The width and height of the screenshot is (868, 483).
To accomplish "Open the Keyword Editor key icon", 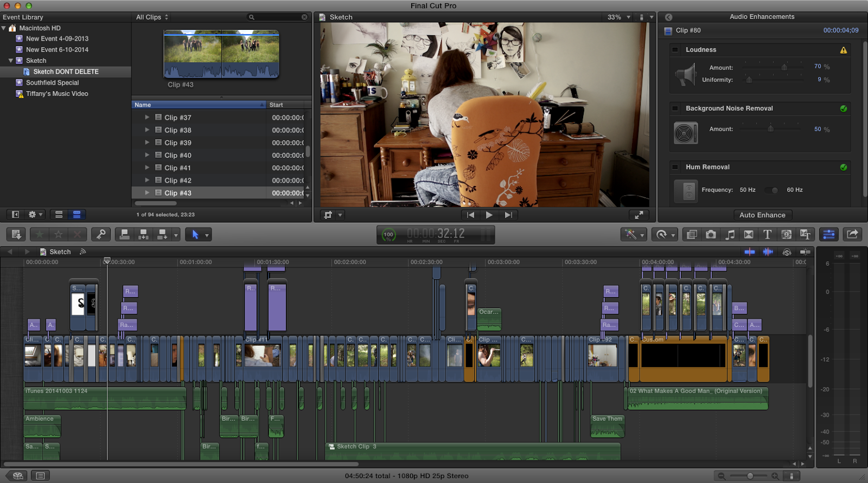I will pyautogui.click(x=101, y=234).
